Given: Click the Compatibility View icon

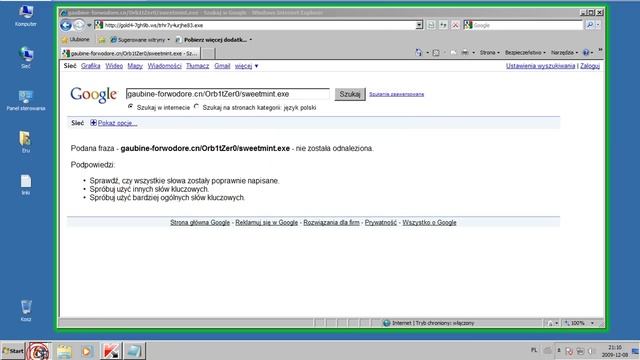Looking at the screenshot, I should click(x=431, y=25).
